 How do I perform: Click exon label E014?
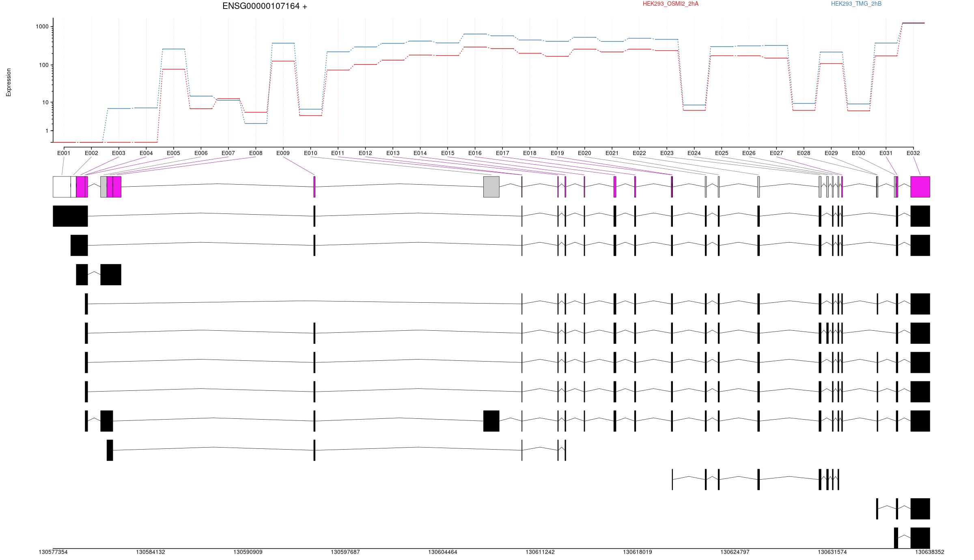coord(420,153)
